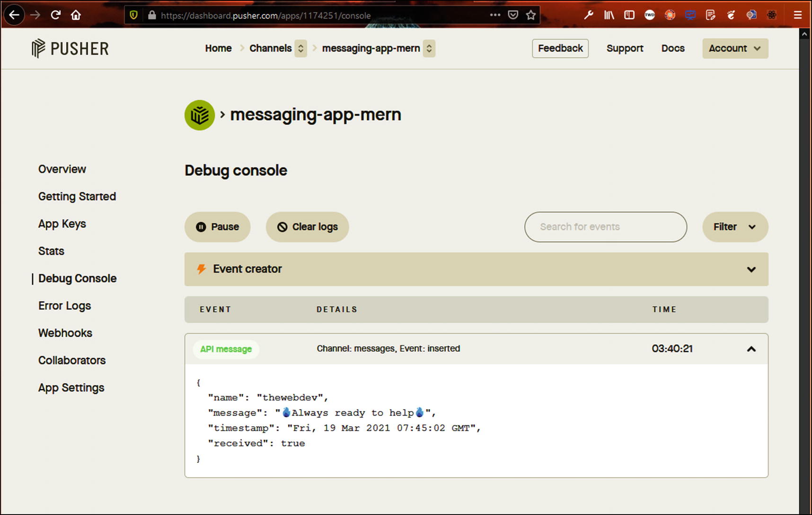
Task: Open the Account dropdown menu
Action: (x=734, y=48)
